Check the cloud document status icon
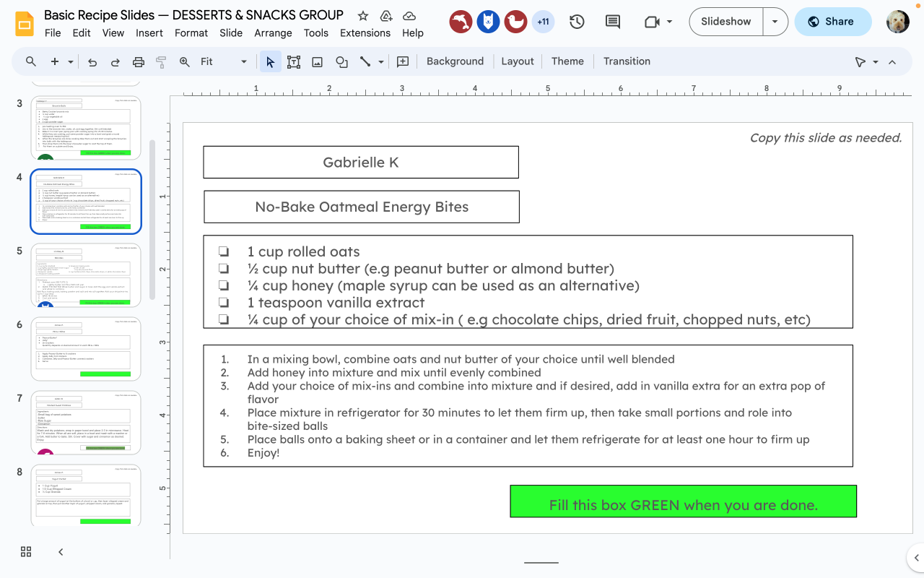This screenshot has width=924, height=578. point(409,16)
